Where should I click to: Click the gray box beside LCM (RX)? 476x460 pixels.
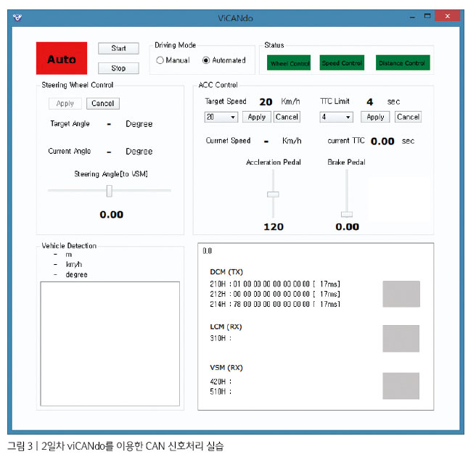click(x=401, y=339)
